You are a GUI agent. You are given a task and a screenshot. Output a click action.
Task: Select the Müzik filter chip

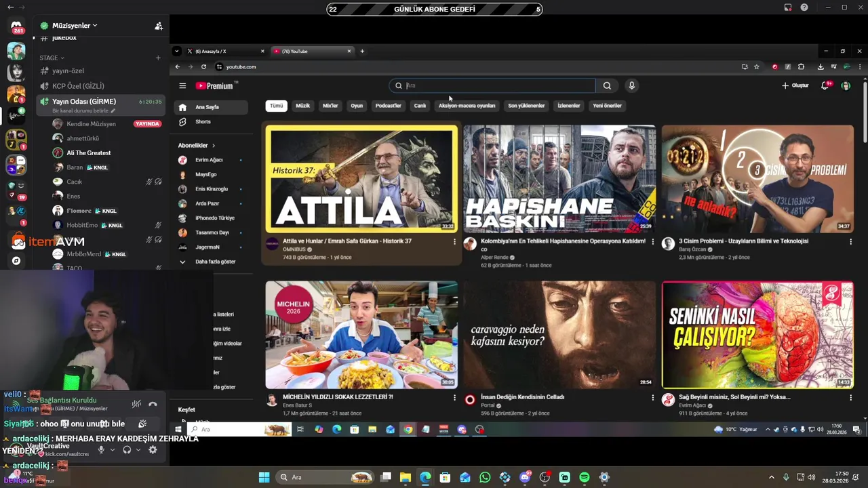tap(303, 106)
